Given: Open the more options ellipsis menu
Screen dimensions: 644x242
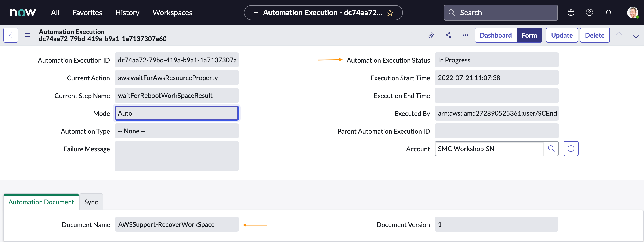Looking at the screenshot, I should coord(465,35).
